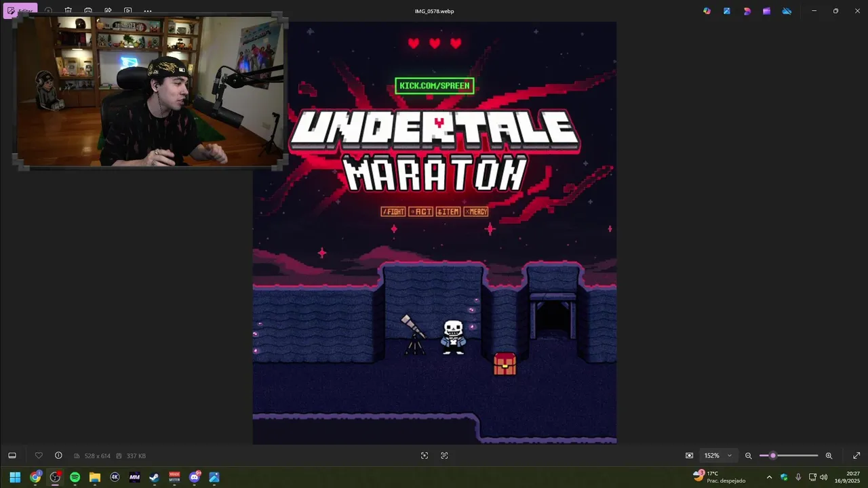
Task: Expand the hidden system tray icons chevron
Action: (x=769, y=477)
